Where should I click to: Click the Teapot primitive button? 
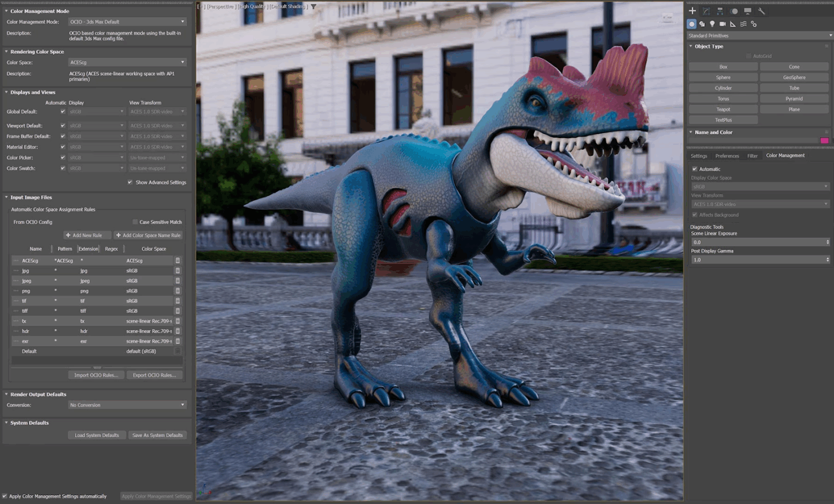pos(723,109)
